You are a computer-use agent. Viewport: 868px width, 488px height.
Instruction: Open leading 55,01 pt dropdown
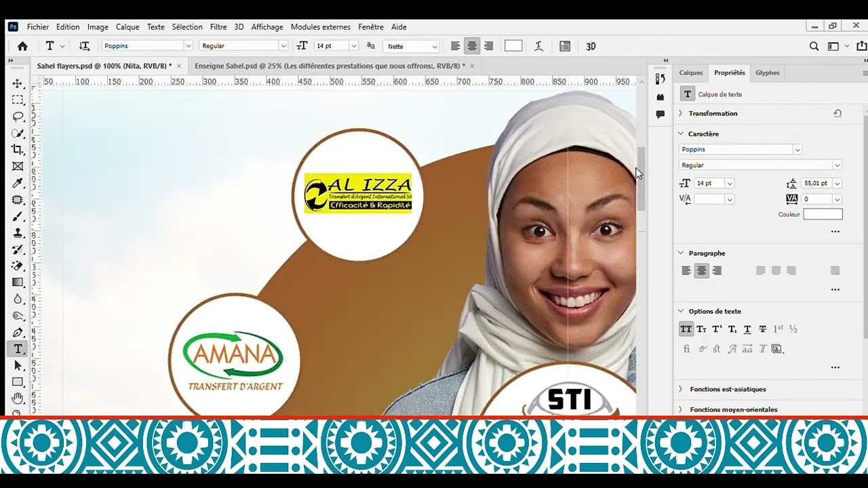pyautogui.click(x=837, y=184)
